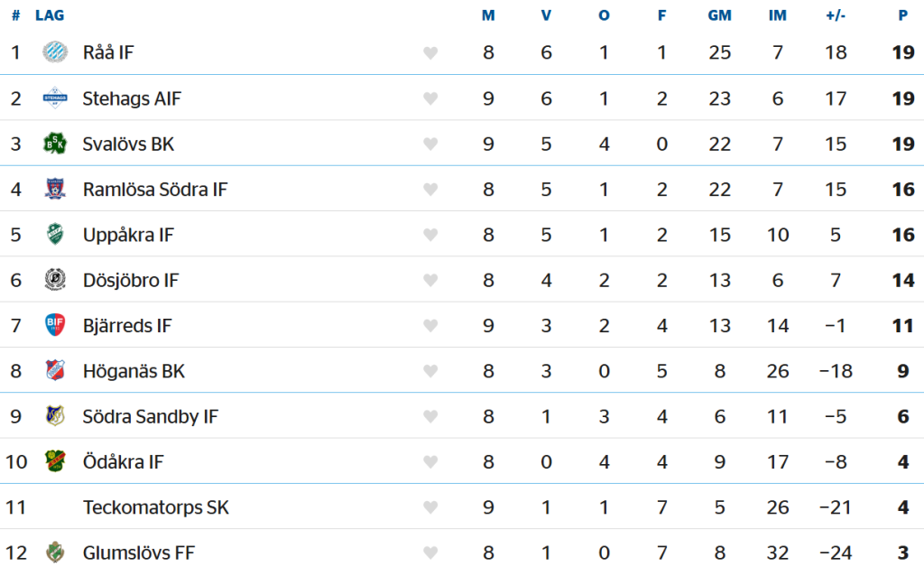This screenshot has height=567, width=924.
Task: Click the LAG column header
Action: pyautogui.click(x=50, y=15)
